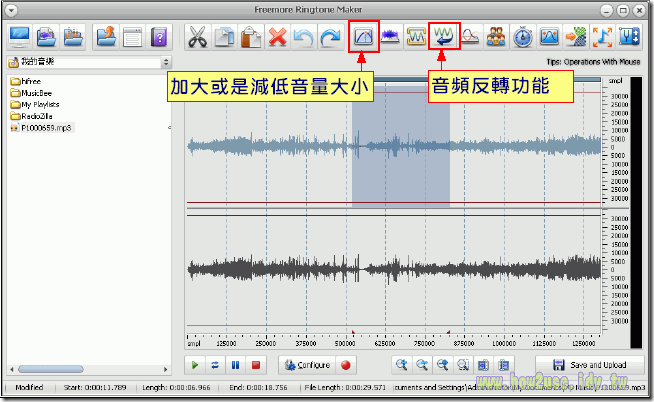Click the red X Delete icon
The height and width of the screenshot is (402, 654).
278,38
